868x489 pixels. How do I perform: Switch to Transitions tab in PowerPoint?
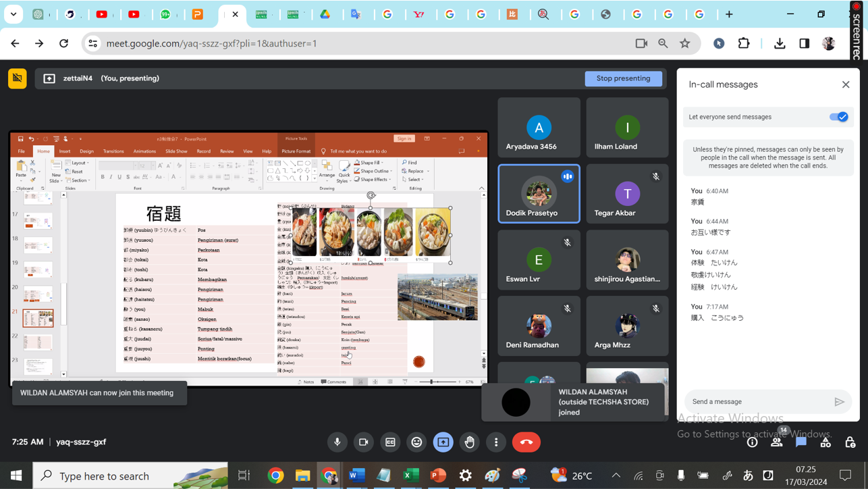pos(113,151)
